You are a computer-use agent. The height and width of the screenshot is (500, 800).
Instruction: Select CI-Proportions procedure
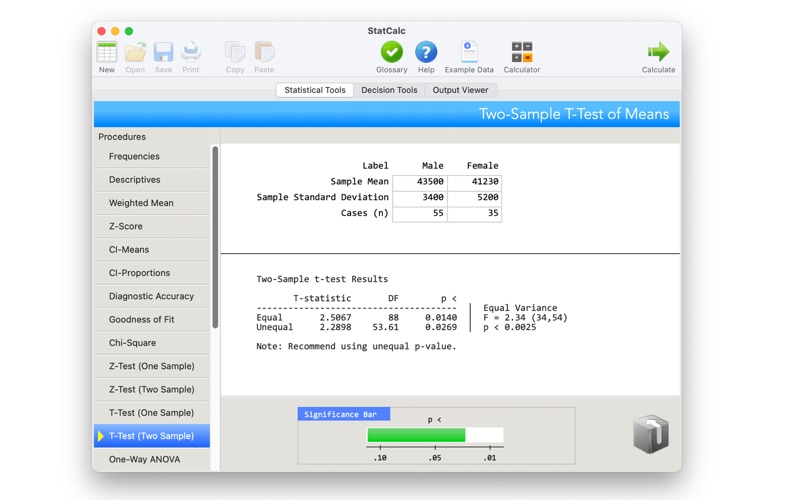pos(152,273)
